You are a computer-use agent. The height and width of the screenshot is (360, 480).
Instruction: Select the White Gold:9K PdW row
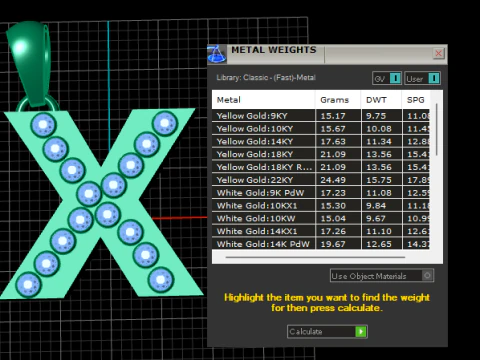(x=321, y=193)
